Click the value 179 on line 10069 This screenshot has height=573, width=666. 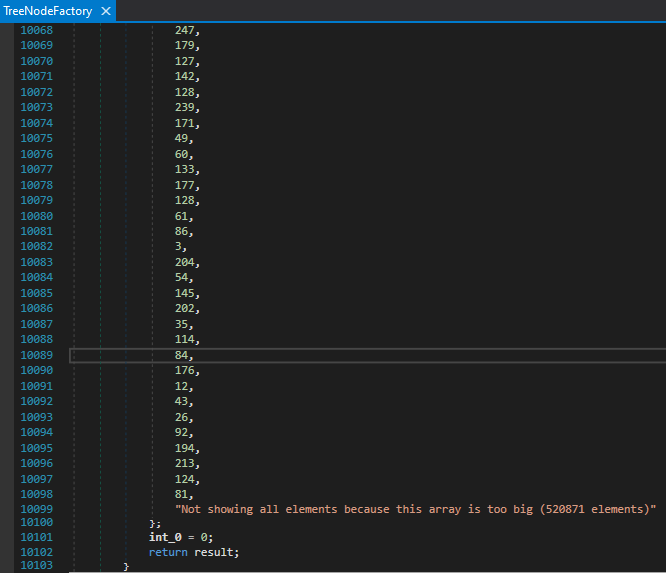pyautogui.click(x=184, y=45)
